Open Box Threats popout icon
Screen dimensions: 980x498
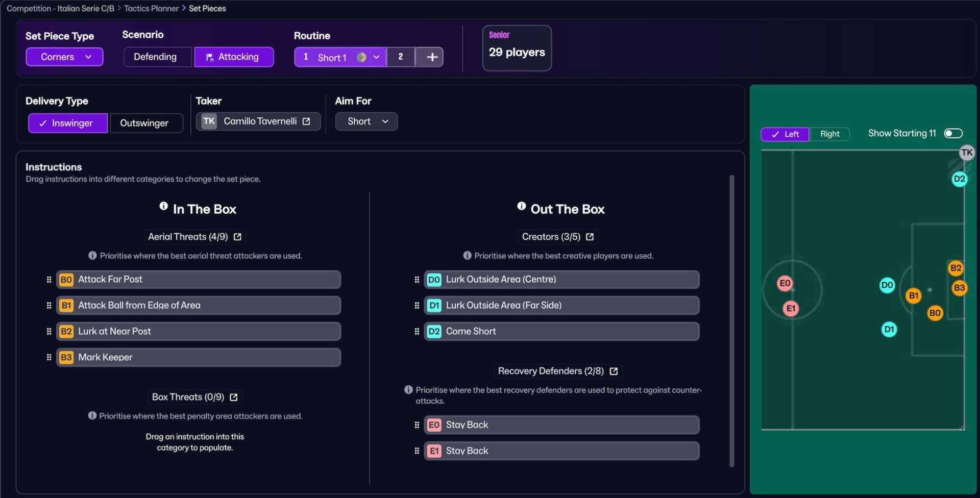coord(234,397)
